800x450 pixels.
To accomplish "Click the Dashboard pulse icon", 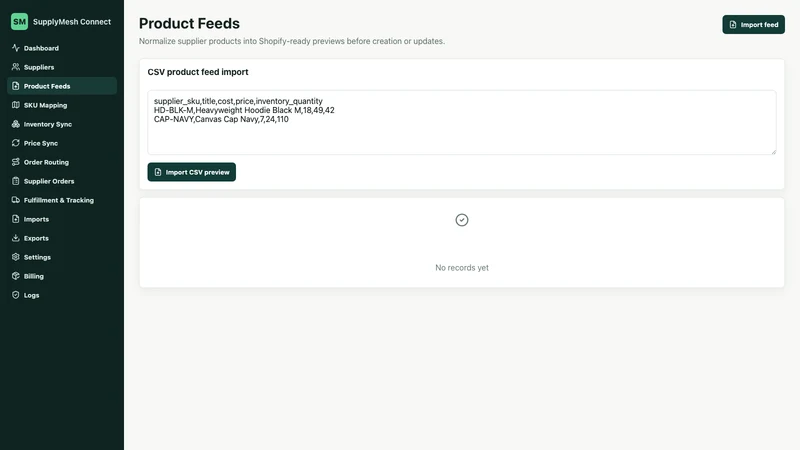I will [16, 48].
